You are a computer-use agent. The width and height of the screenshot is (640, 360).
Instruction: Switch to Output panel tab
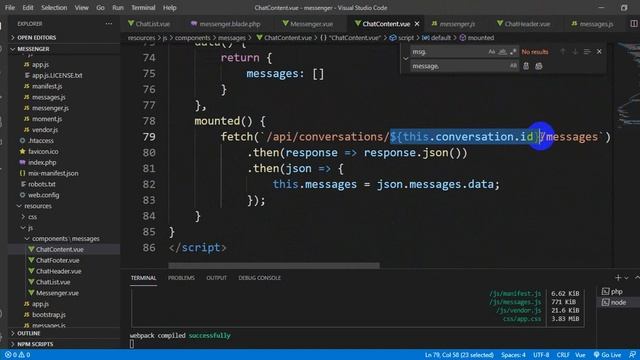point(216,278)
